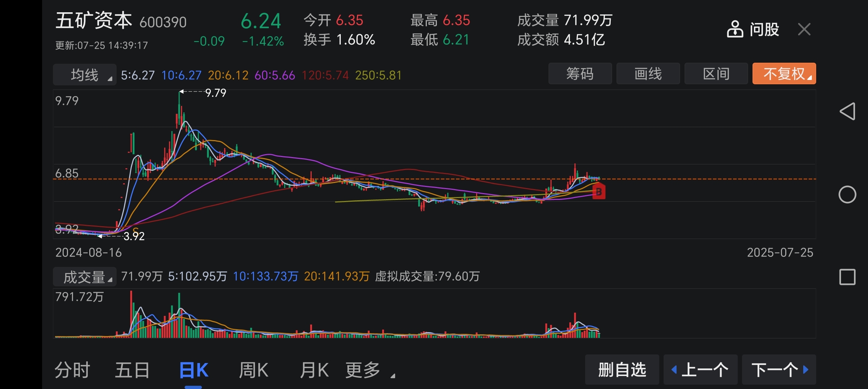The height and width of the screenshot is (389, 868).
Task: Switch to the 月K monthly tab
Action: (314, 370)
